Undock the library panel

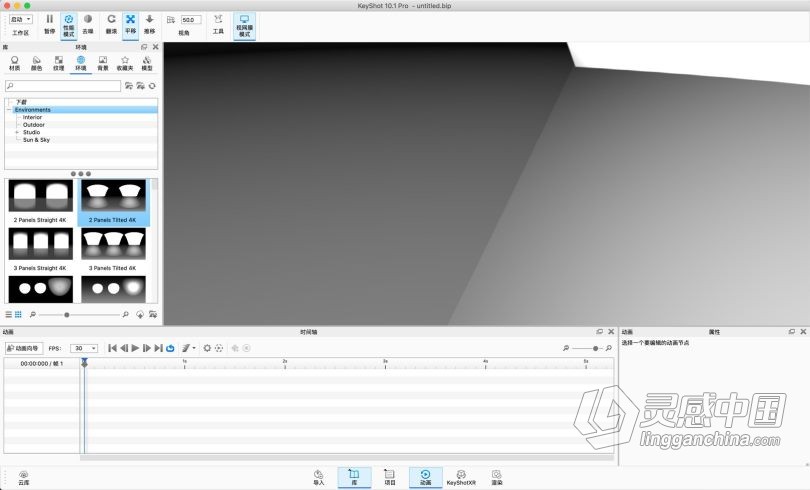tap(144, 47)
